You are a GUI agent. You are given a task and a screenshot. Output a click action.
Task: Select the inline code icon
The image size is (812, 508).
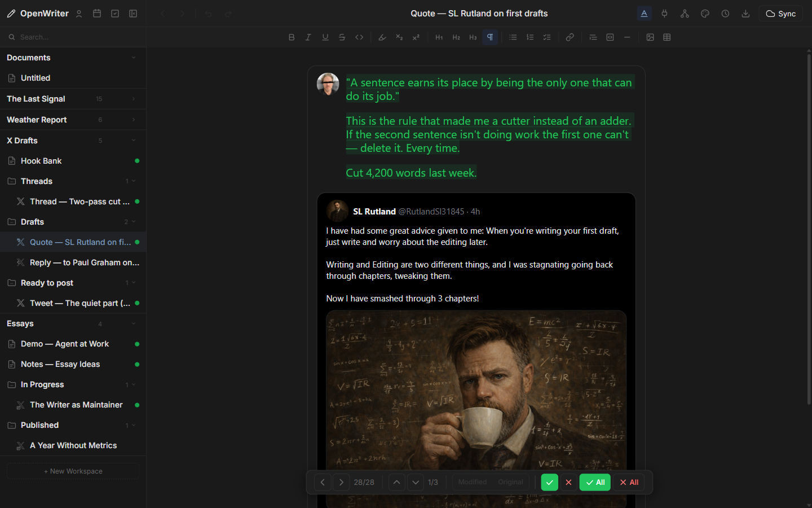click(x=359, y=37)
